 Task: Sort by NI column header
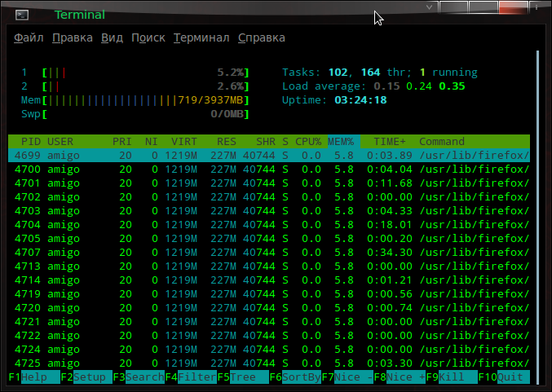[x=152, y=142]
